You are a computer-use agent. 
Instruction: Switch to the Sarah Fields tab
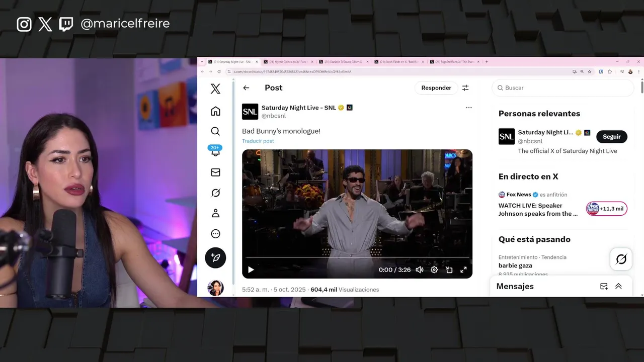coord(398,62)
